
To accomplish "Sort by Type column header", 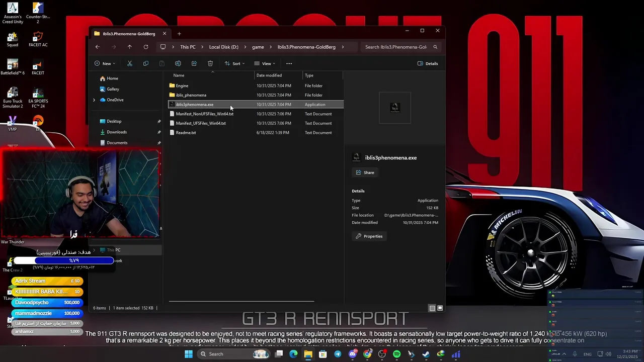I will click(x=323, y=75).
